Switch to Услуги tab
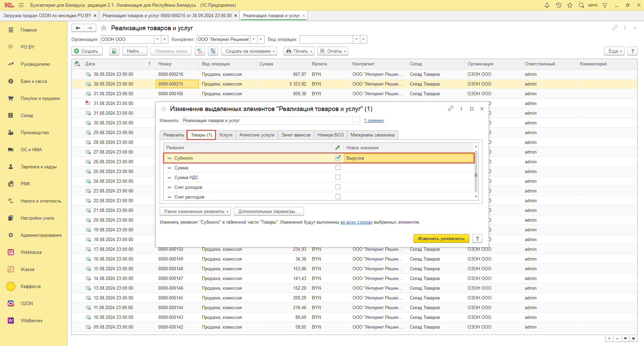The width and height of the screenshot is (644, 346). tap(226, 135)
